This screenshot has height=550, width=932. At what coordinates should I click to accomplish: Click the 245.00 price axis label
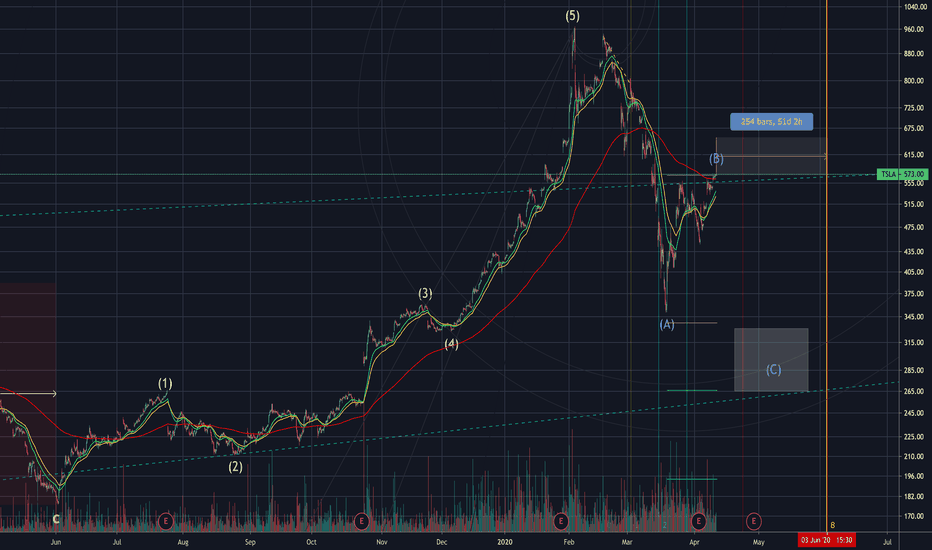[x=914, y=413]
